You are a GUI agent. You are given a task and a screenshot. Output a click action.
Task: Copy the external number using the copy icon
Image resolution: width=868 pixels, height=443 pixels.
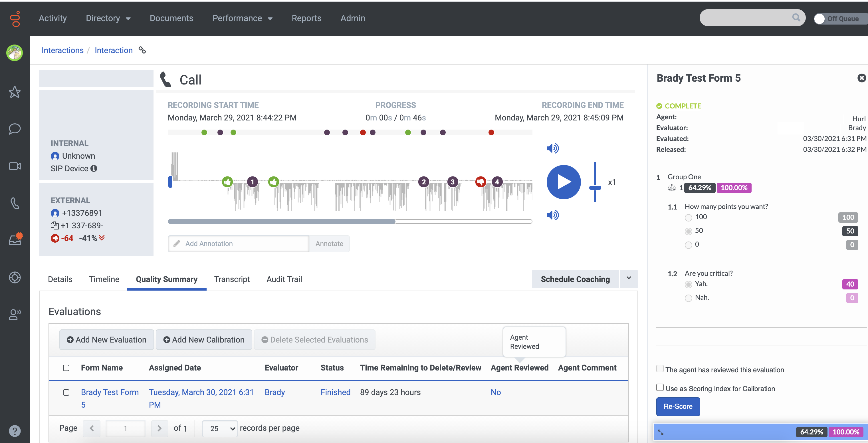click(x=55, y=225)
